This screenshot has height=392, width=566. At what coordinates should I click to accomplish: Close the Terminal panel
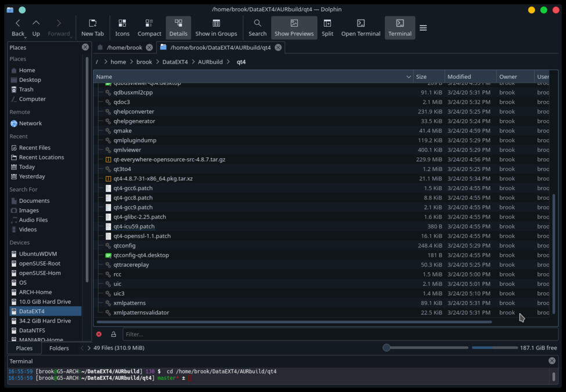click(x=552, y=361)
